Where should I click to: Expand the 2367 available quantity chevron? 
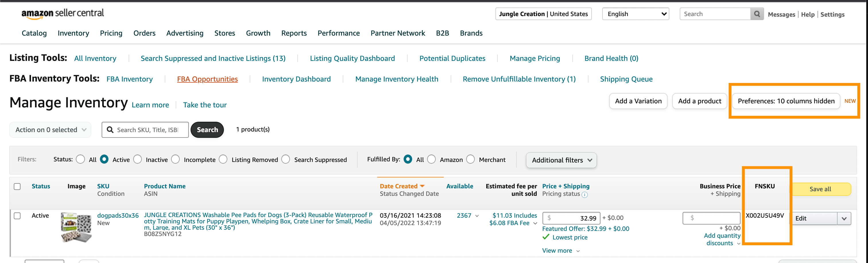click(x=477, y=216)
